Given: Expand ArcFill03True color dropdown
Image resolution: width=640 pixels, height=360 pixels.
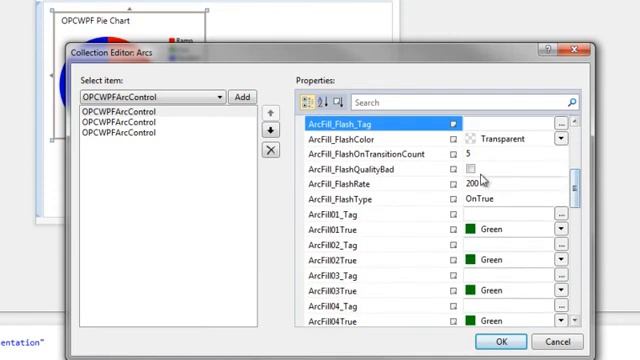Looking at the screenshot, I should pos(561,290).
